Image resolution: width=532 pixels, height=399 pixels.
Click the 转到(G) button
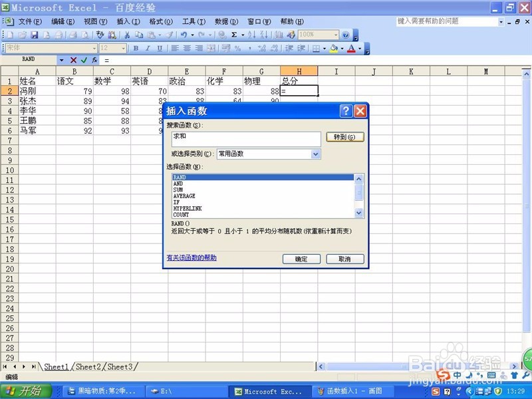click(344, 137)
